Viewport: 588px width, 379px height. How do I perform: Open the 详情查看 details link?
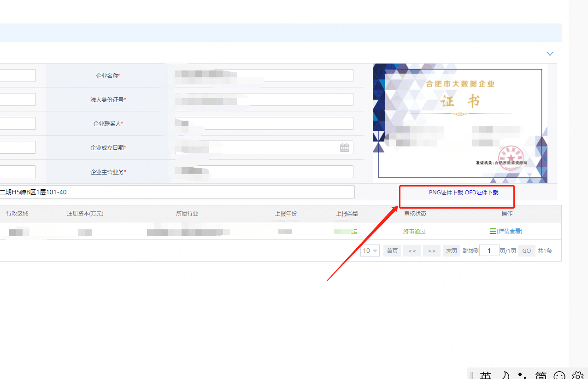click(x=510, y=231)
